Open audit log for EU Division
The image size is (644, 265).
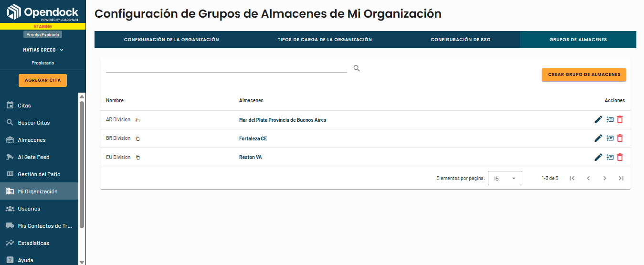(610, 157)
